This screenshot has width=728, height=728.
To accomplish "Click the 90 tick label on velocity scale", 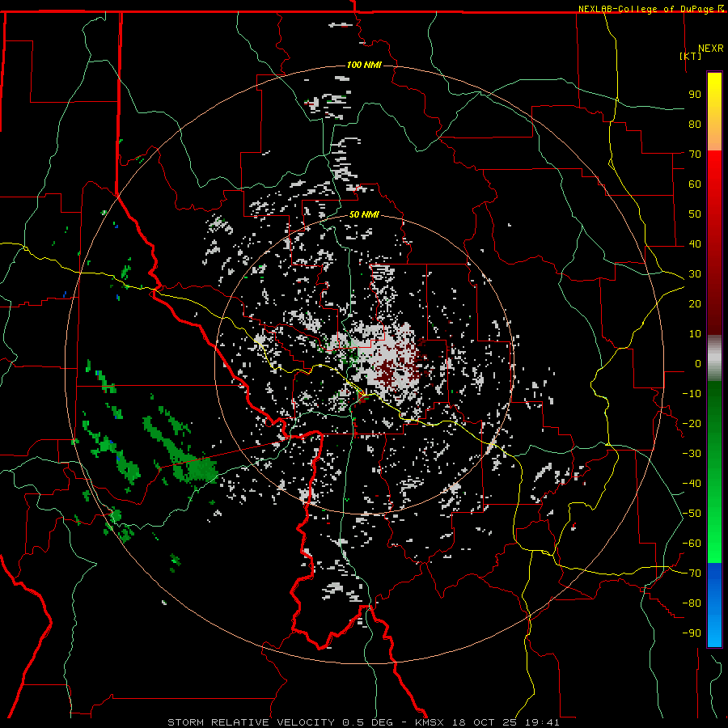I will pos(695,95).
